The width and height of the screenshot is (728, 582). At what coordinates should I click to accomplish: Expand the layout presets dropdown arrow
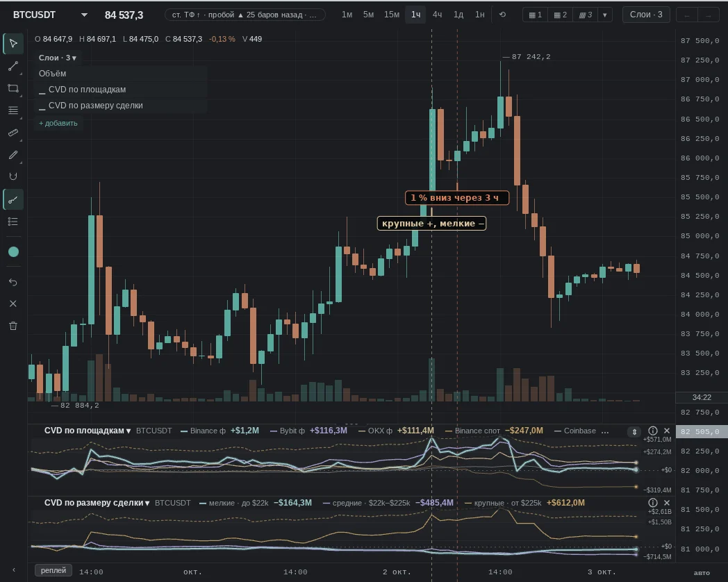coord(604,15)
